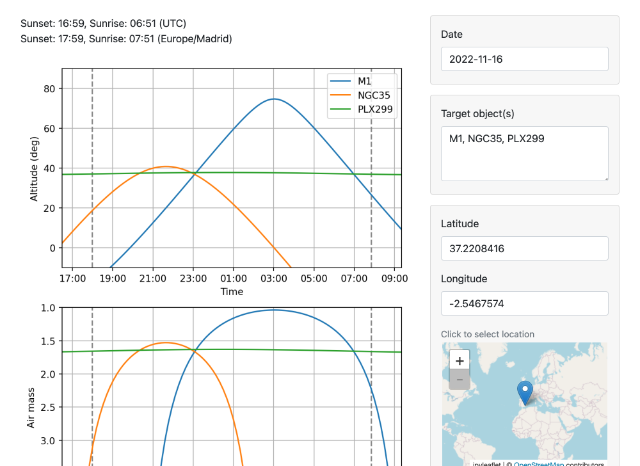Click the blue M1 legend line

click(341, 80)
